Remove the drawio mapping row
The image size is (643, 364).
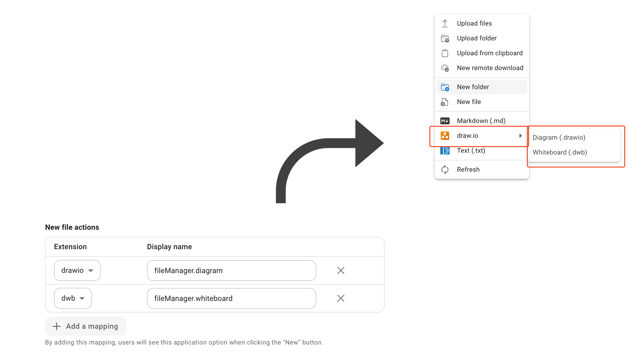point(341,270)
